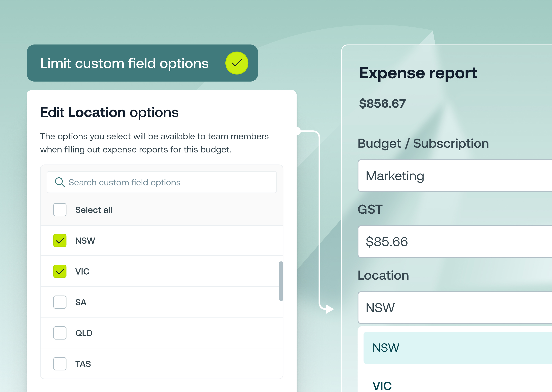This screenshot has height=392, width=552.
Task: Click the options list scrollbar thumb
Action: point(281,281)
